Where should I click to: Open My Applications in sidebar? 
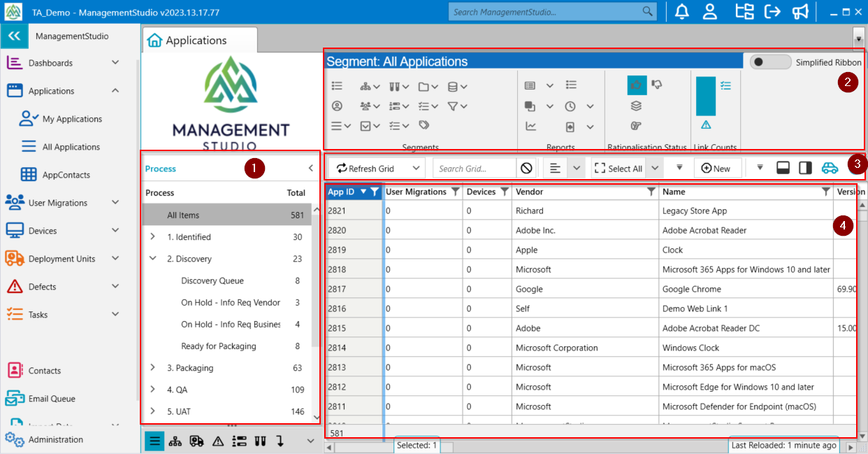click(x=72, y=119)
